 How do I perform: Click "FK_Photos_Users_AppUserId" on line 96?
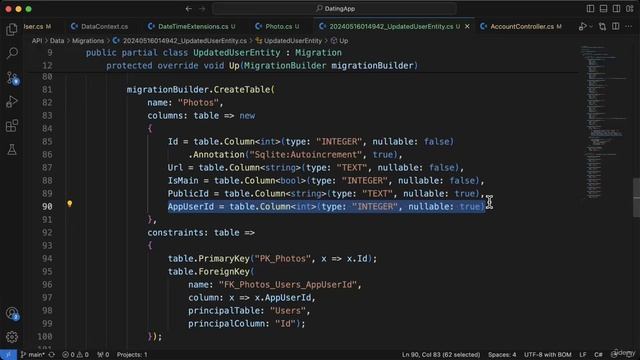click(x=287, y=284)
